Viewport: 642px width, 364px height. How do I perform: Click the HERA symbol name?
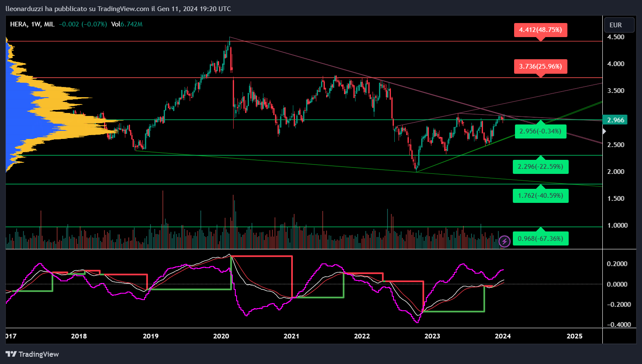(x=18, y=24)
